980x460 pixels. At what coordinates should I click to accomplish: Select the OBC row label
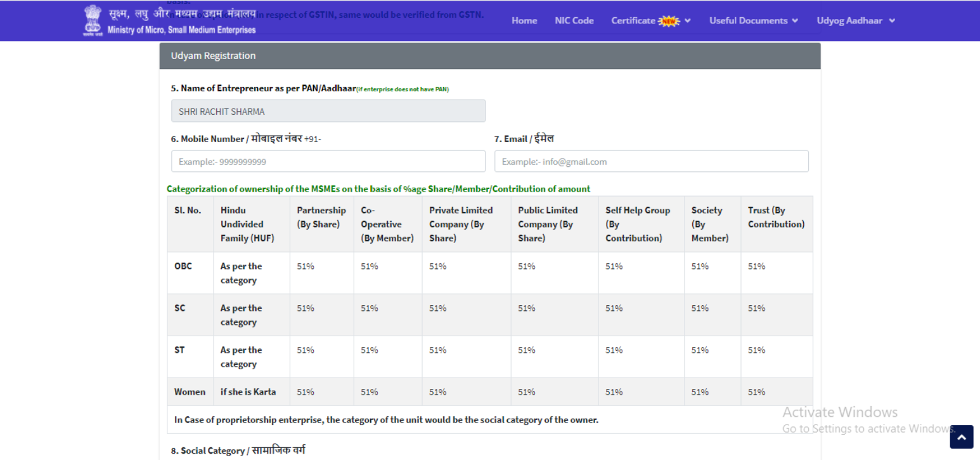[183, 266]
